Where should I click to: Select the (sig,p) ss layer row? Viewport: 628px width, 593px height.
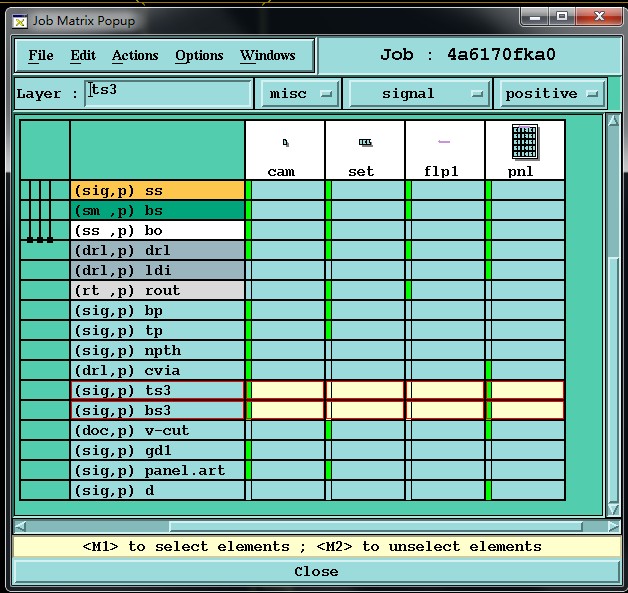(157, 190)
